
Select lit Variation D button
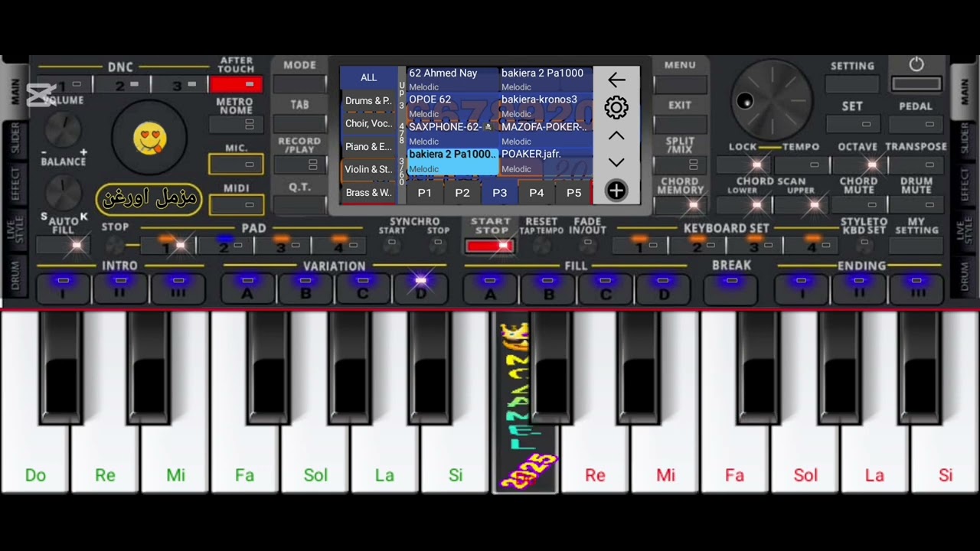click(x=420, y=288)
